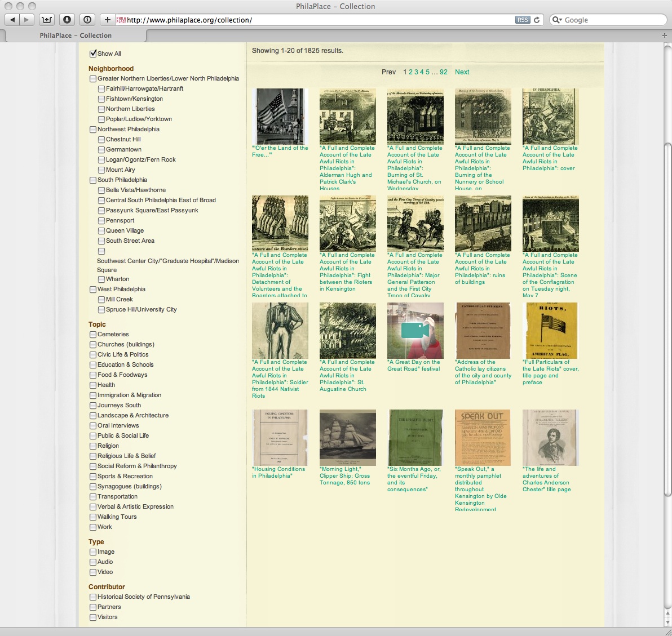Tick the West Philadelphia checkbox
Screen dimensions: 672x636
pyautogui.click(x=93, y=290)
